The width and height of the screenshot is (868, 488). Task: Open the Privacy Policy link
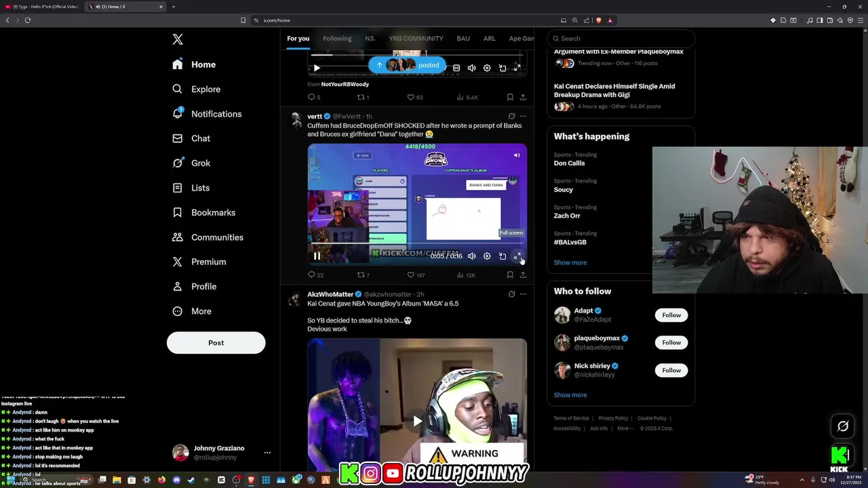click(613, 418)
